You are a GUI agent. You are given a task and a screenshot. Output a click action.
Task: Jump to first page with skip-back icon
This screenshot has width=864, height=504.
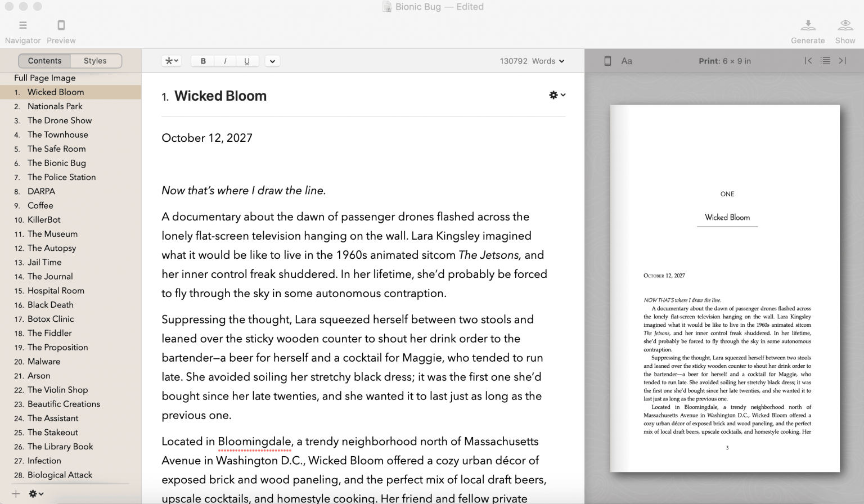click(x=808, y=61)
